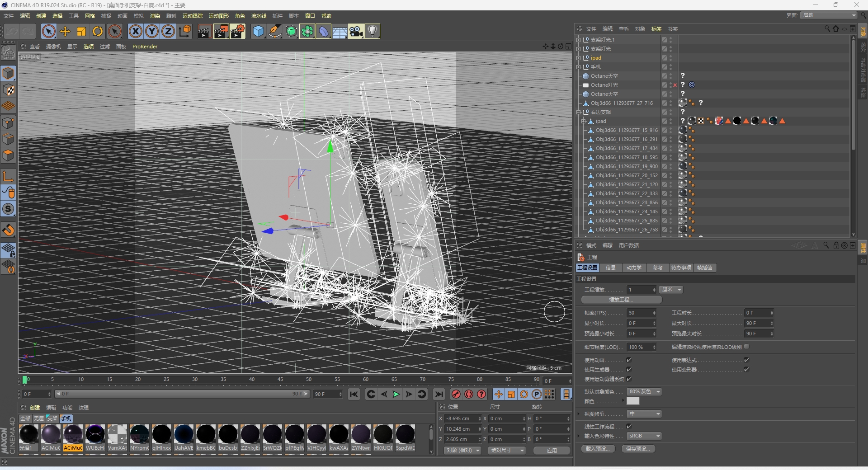Viewport: 868px width, 470px height.
Task: Open the 厘米 units dropdown
Action: [x=671, y=289]
